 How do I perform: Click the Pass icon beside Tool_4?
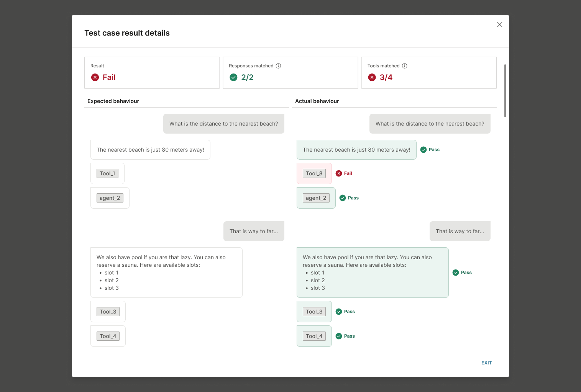pos(338,336)
